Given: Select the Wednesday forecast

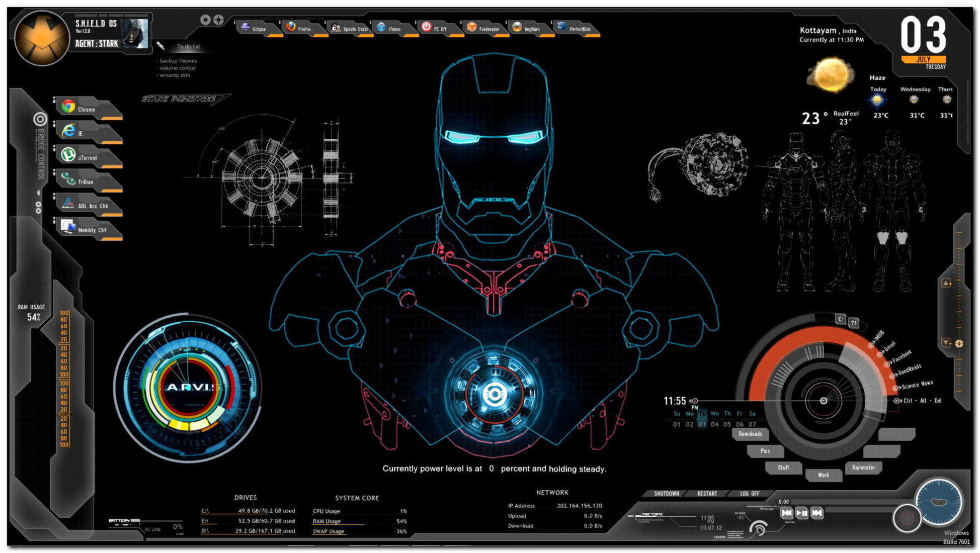Looking at the screenshot, I should [915, 102].
